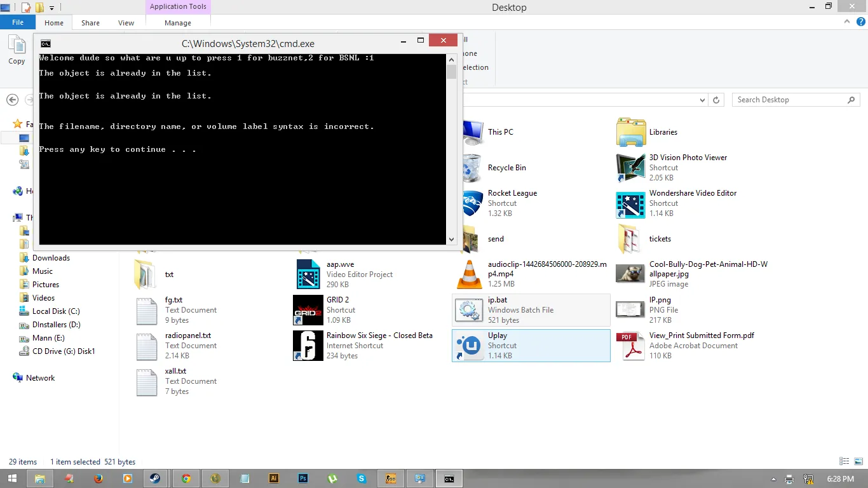Image resolution: width=868 pixels, height=488 pixels.
Task: Click the cmd window scroll-down arrow
Action: pos(451,240)
